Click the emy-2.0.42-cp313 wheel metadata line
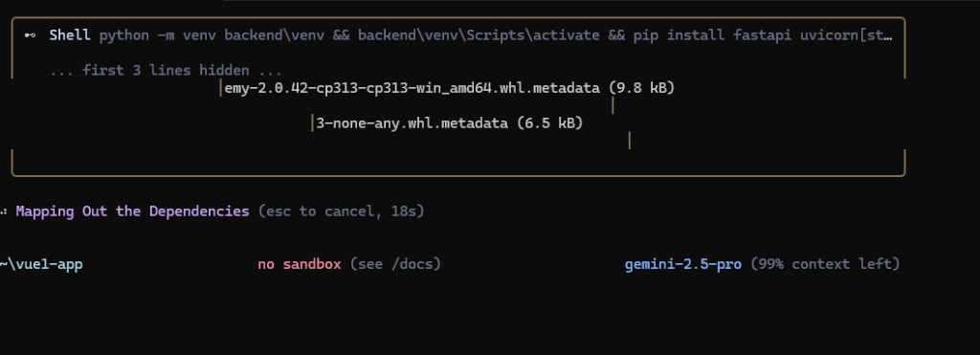 click(450, 88)
